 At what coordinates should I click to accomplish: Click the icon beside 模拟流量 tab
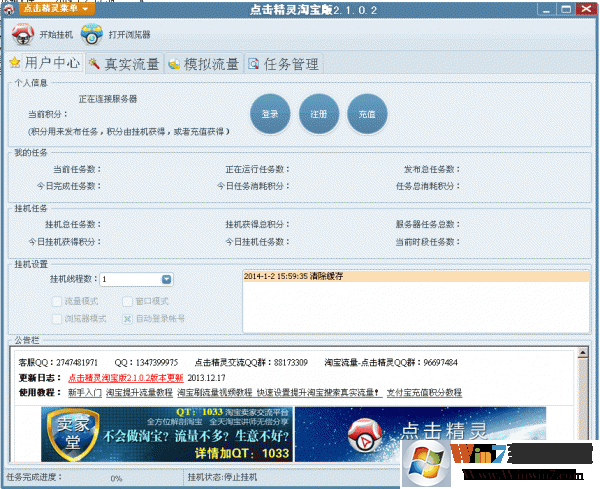[173, 64]
